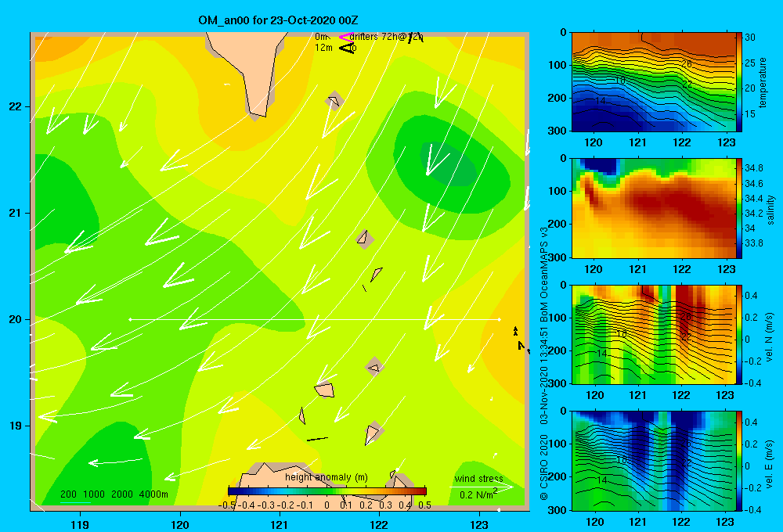Open the temperature section panel
Image resolution: width=783 pixels, height=532 pixels.
654,82
